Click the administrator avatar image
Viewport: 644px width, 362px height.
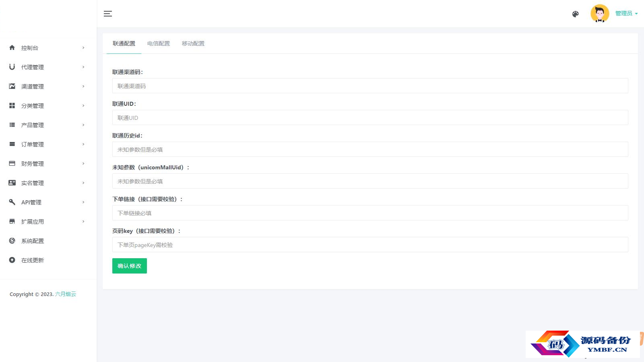click(600, 14)
